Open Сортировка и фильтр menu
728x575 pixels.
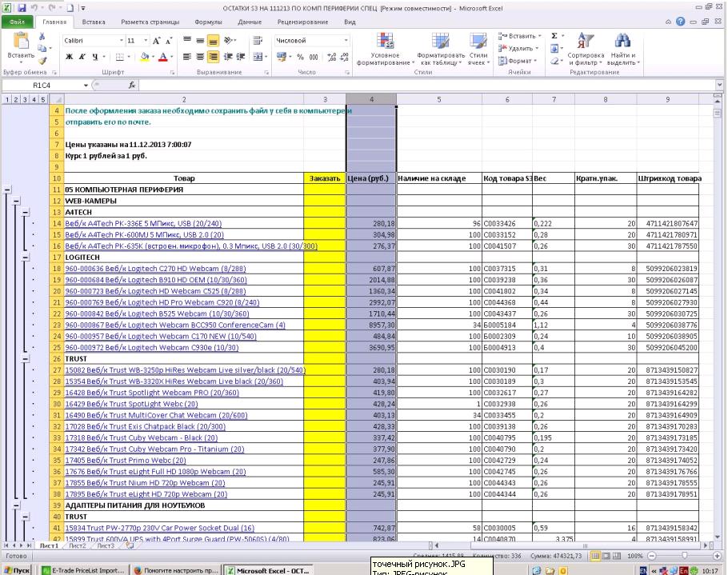pyautogui.click(x=586, y=50)
